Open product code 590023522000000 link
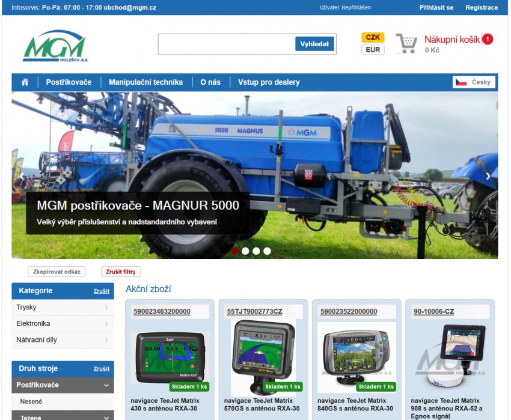Image resolution: width=511 pixels, height=420 pixels. 349,311
